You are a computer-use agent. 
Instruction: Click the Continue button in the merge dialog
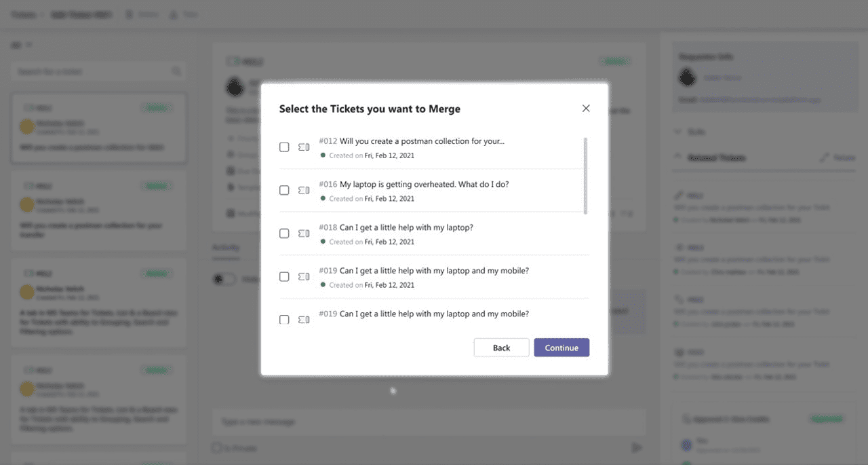pos(561,347)
